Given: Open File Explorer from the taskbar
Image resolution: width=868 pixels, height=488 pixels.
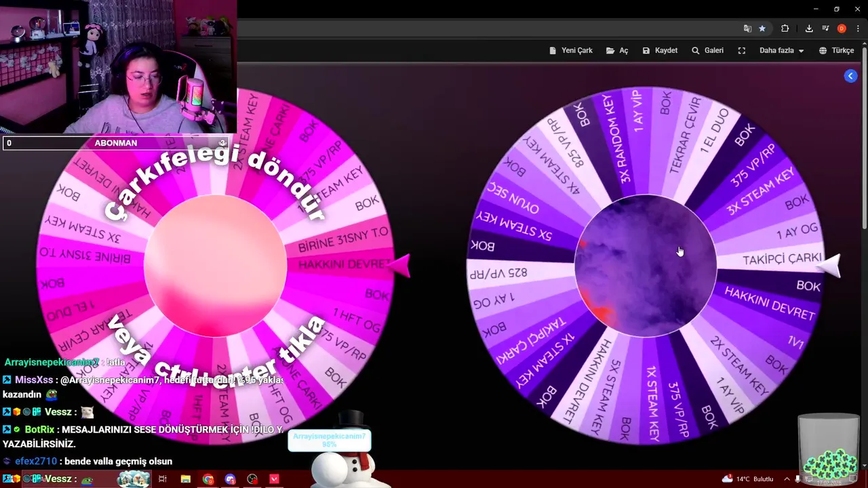Looking at the screenshot, I should click(185, 479).
